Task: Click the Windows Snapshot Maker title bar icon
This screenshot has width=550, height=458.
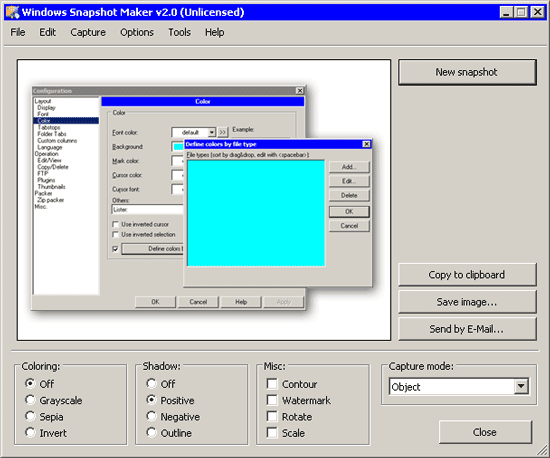Action: point(13,12)
